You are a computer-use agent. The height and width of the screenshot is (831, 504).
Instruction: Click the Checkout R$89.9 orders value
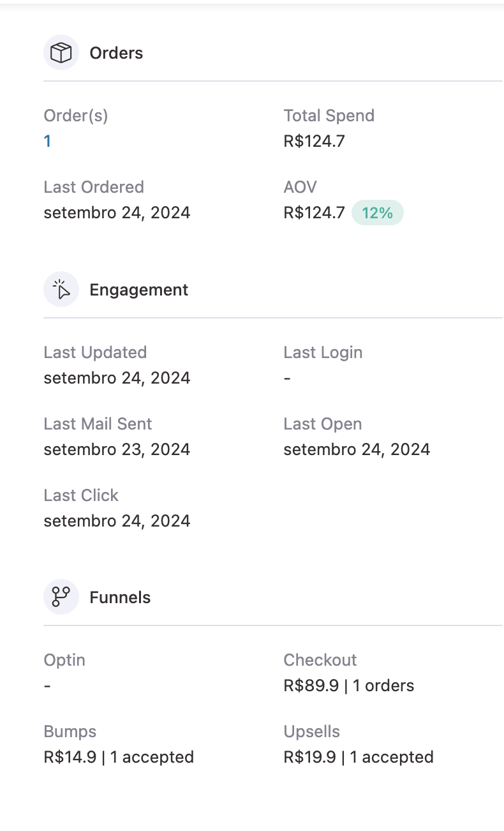coord(348,685)
